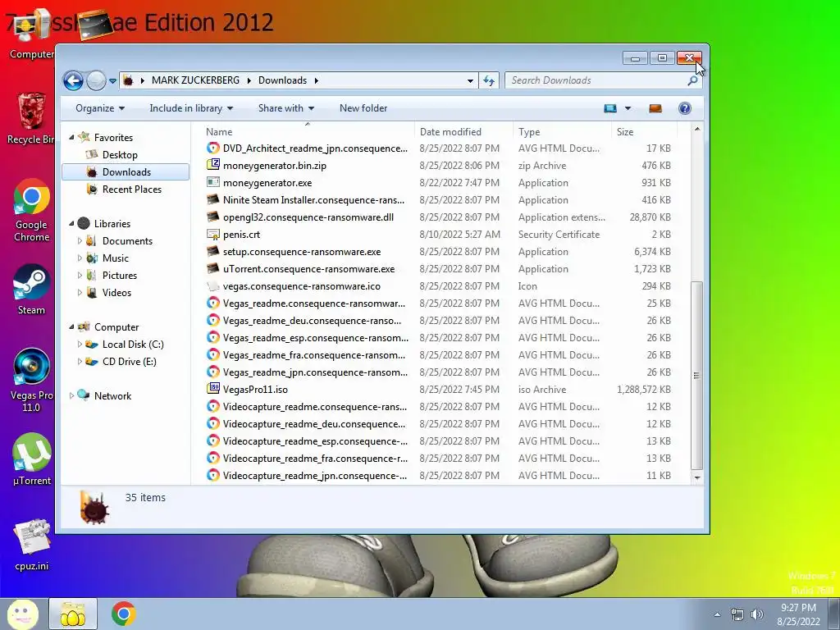Collapse the Computer group
The width and height of the screenshot is (840, 630).
[72, 326]
